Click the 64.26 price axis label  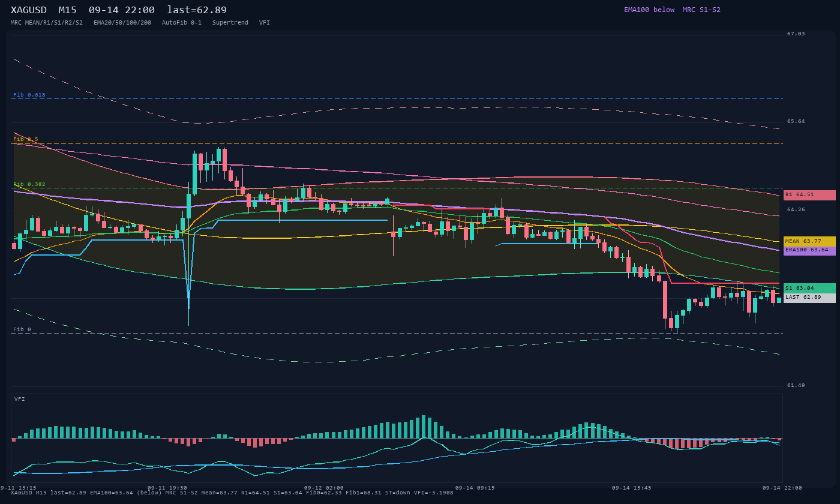coord(796,209)
